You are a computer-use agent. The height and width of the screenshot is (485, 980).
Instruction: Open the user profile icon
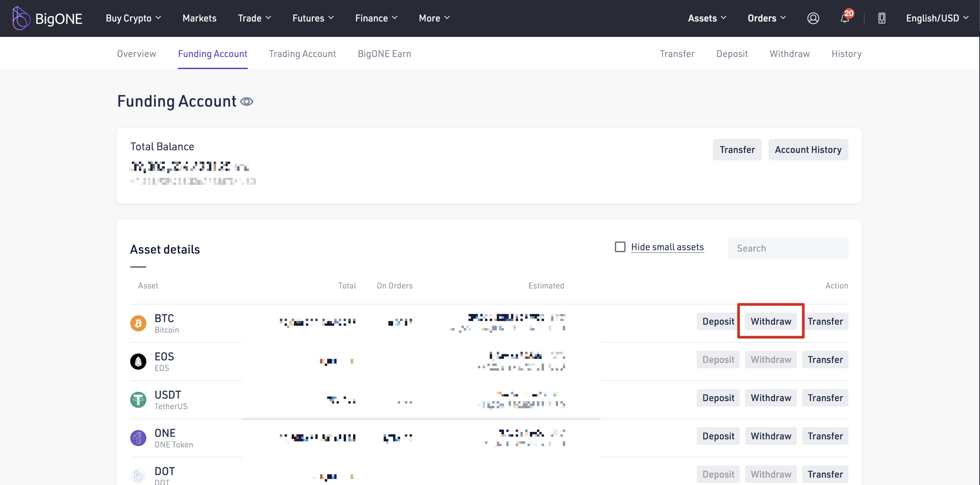pyautogui.click(x=813, y=18)
